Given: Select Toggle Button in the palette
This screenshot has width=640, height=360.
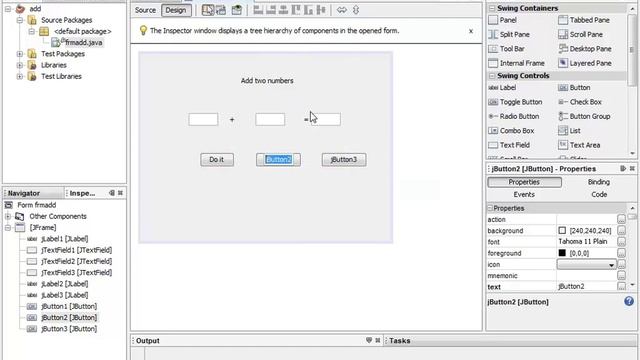Looking at the screenshot, I should [516, 102].
